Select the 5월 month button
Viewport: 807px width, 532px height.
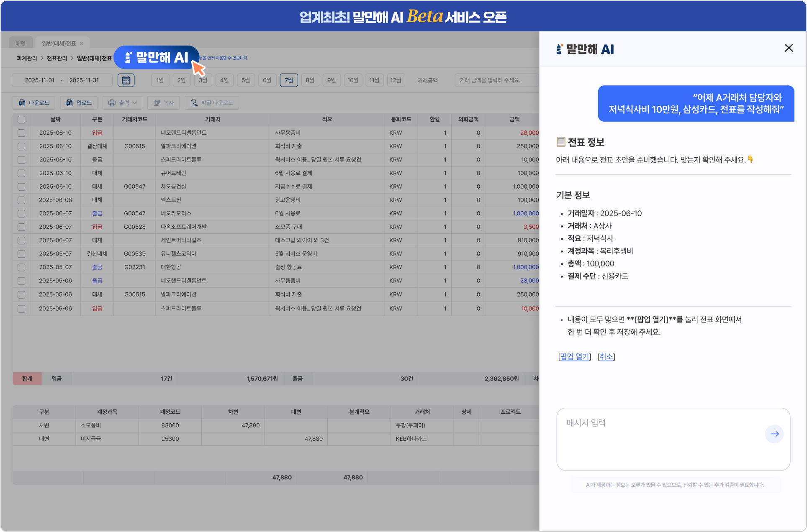click(246, 80)
